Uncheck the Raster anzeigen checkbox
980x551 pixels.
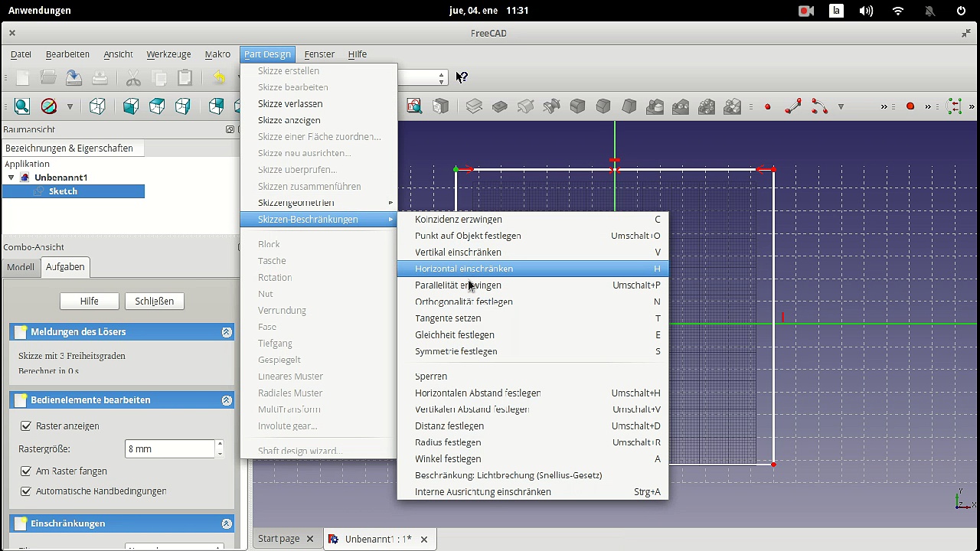point(26,426)
